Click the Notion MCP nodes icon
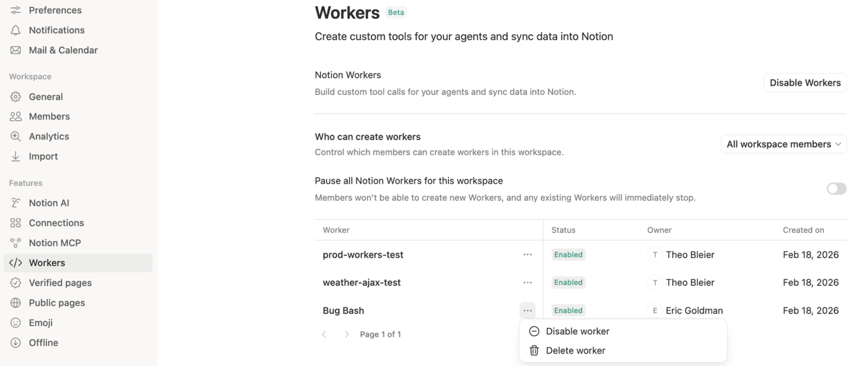The height and width of the screenshot is (366, 868). 15,243
